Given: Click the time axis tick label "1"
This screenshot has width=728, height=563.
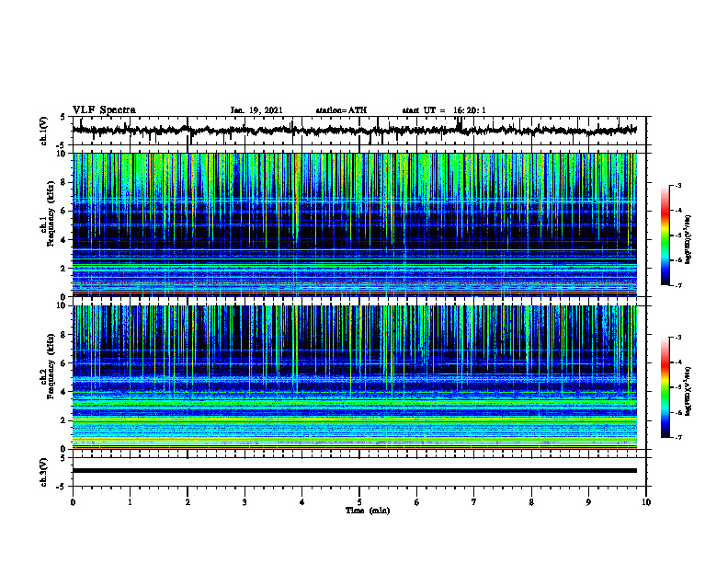Looking at the screenshot, I should coord(130,502).
